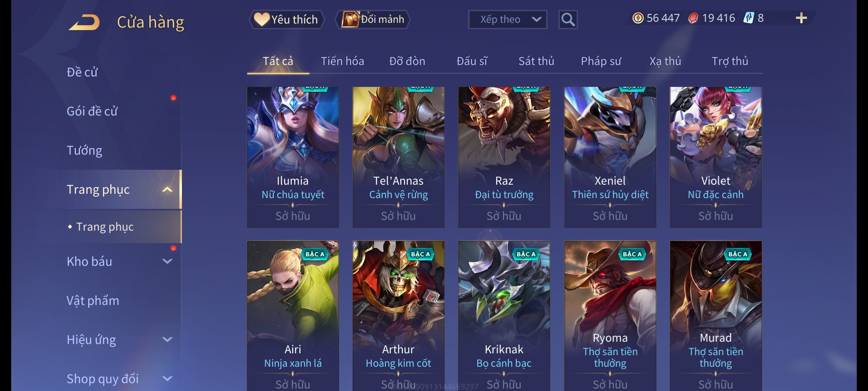Select the Ilumia Nữ chúa tuyết skin
Viewport: 868px width, 391px height.
293,157
